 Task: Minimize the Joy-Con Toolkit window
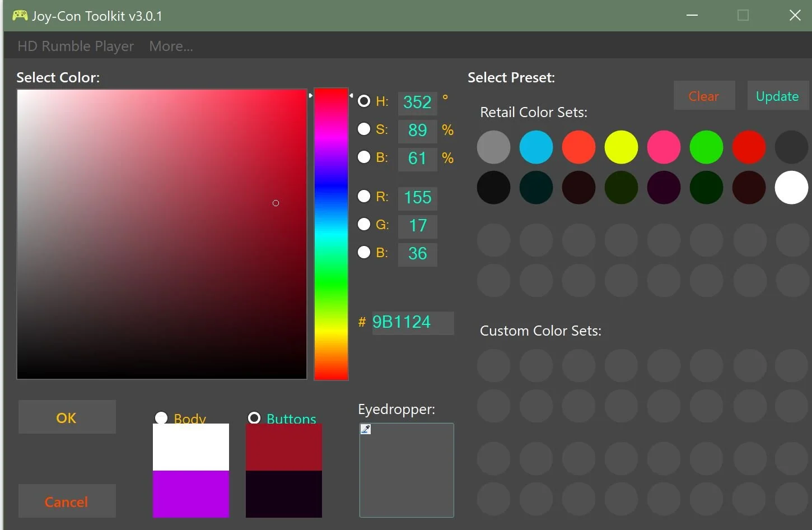(692, 15)
